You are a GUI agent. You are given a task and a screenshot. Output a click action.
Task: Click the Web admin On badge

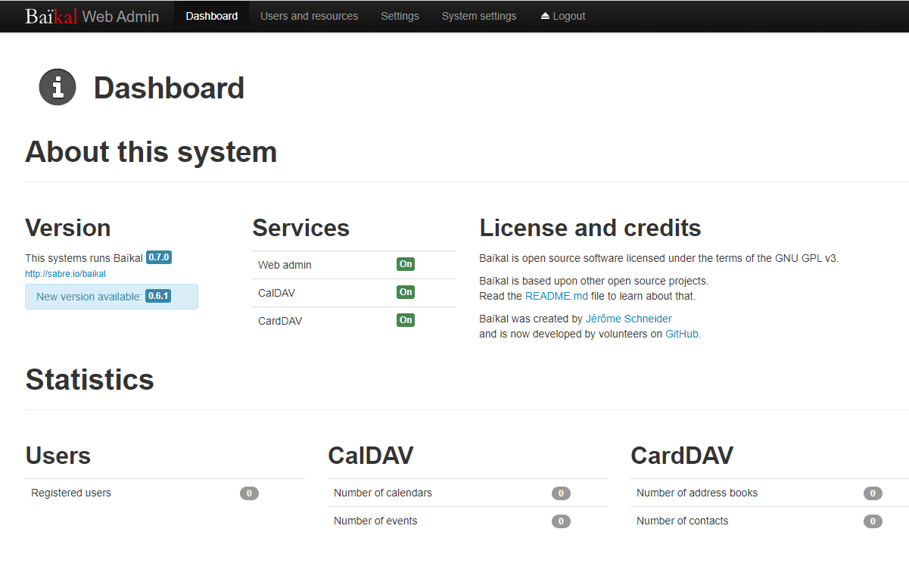click(406, 264)
